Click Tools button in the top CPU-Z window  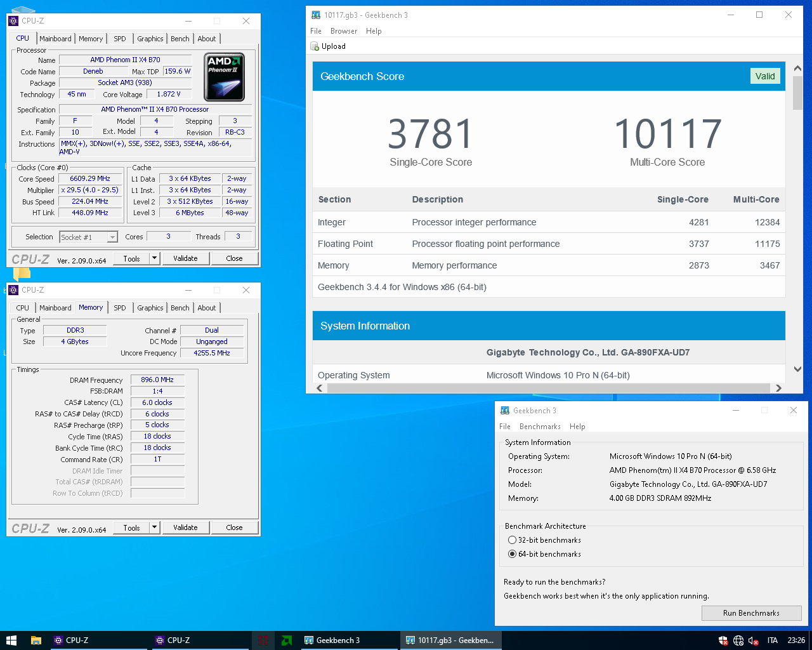tap(131, 258)
